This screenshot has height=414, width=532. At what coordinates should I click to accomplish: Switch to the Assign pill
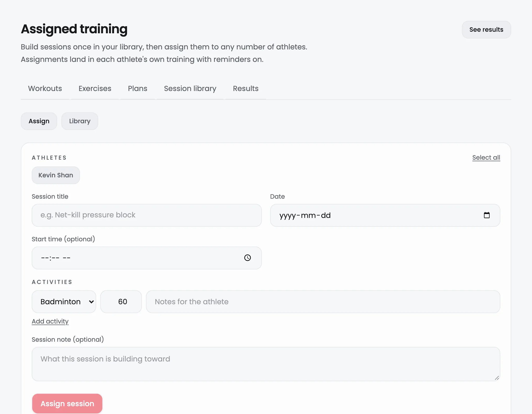point(39,121)
